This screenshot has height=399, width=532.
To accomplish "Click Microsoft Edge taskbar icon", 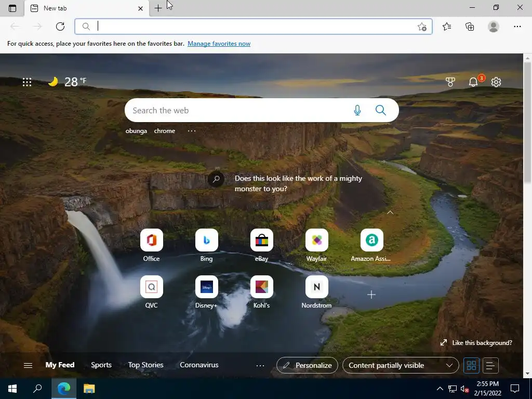I will click(x=64, y=389).
